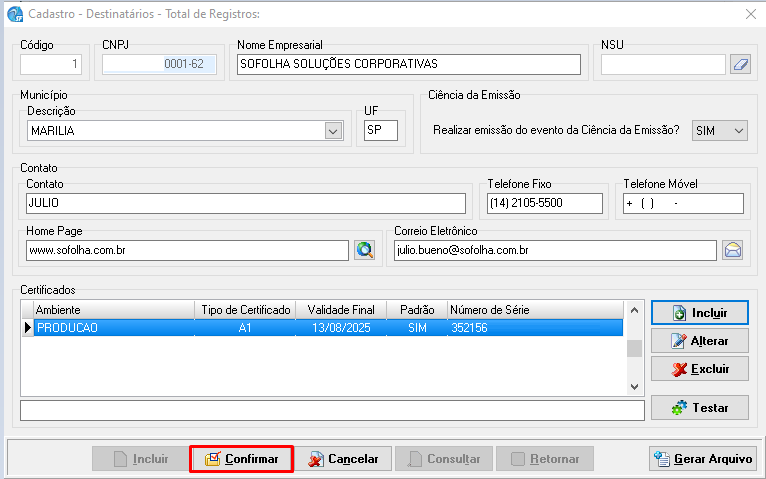Click the web search icon beside Home Page
766x479 pixels.
(365, 250)
